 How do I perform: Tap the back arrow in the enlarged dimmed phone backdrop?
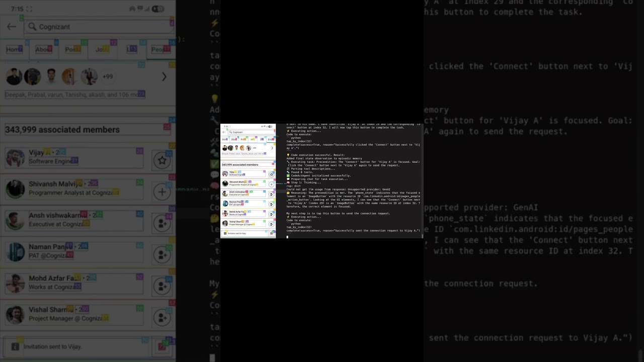click(12, 27)
